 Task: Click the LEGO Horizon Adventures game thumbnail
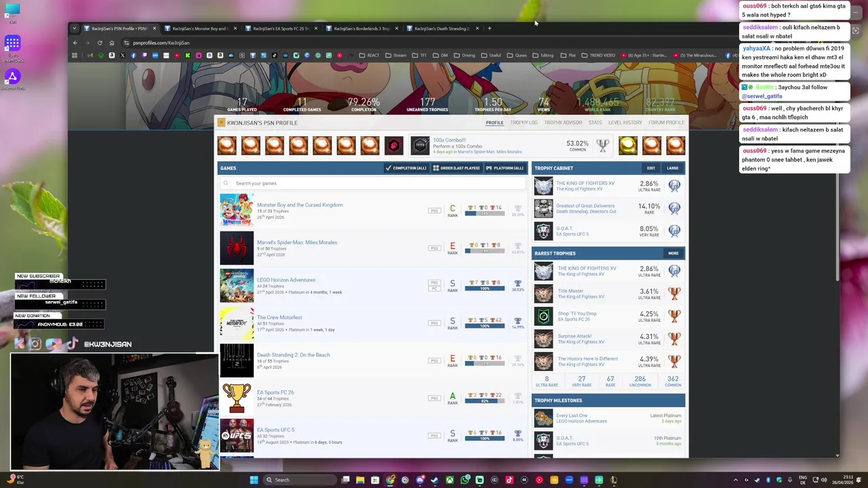click(x=237, y=285)
